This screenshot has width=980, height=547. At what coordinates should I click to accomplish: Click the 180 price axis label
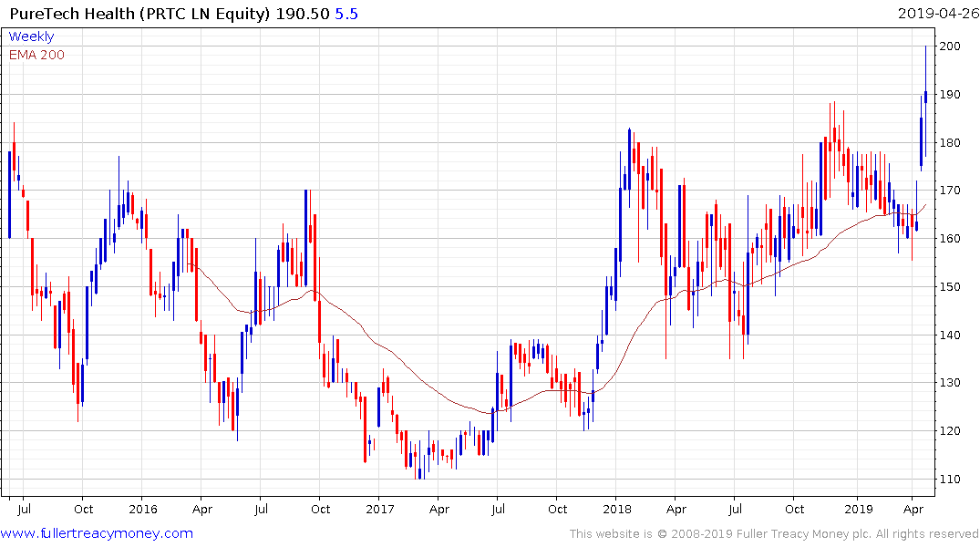(950, 142)
